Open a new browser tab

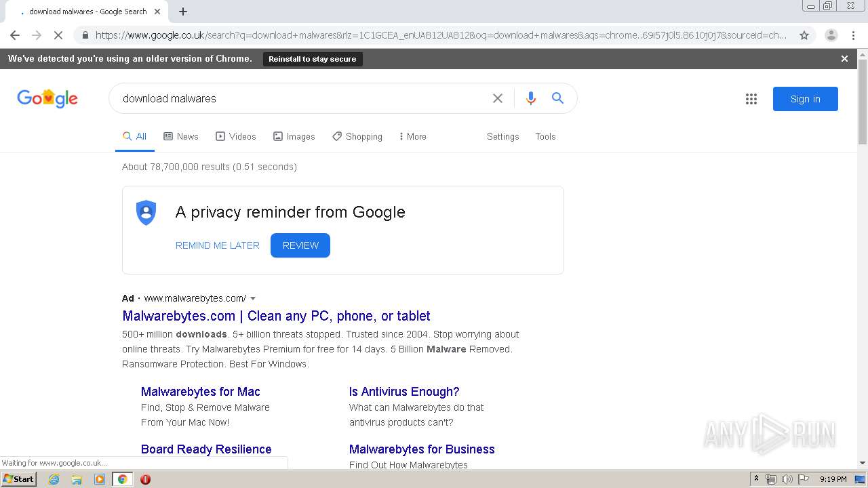pyautogui.click(x=183, y=12)
